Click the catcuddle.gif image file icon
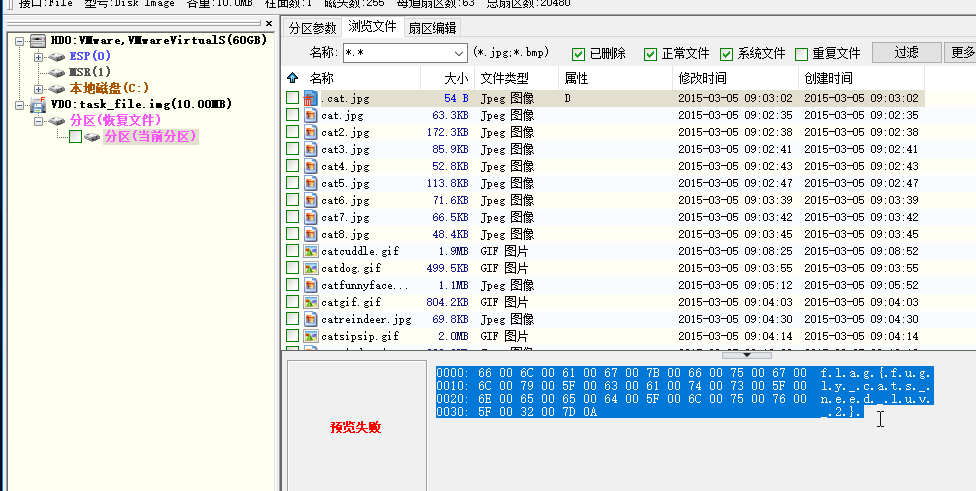The height and width of the screenshot is (491, 976). pos(310,251)
